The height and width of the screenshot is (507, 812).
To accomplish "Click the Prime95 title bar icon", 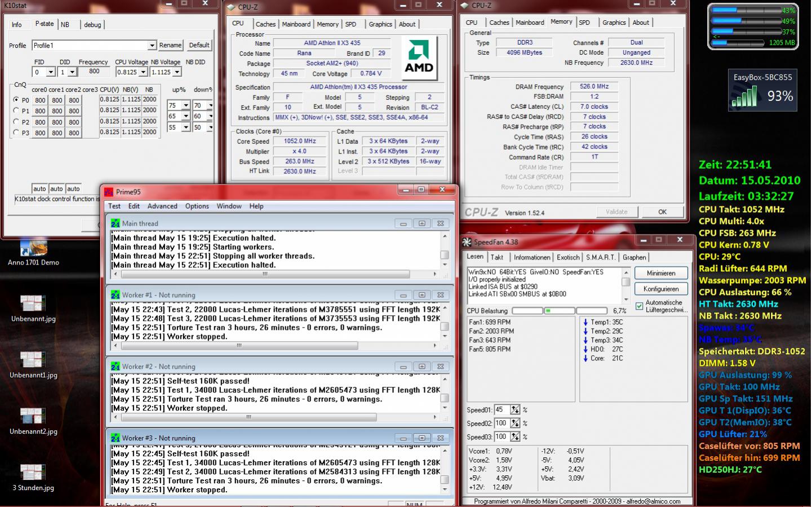I will (109, 192).
